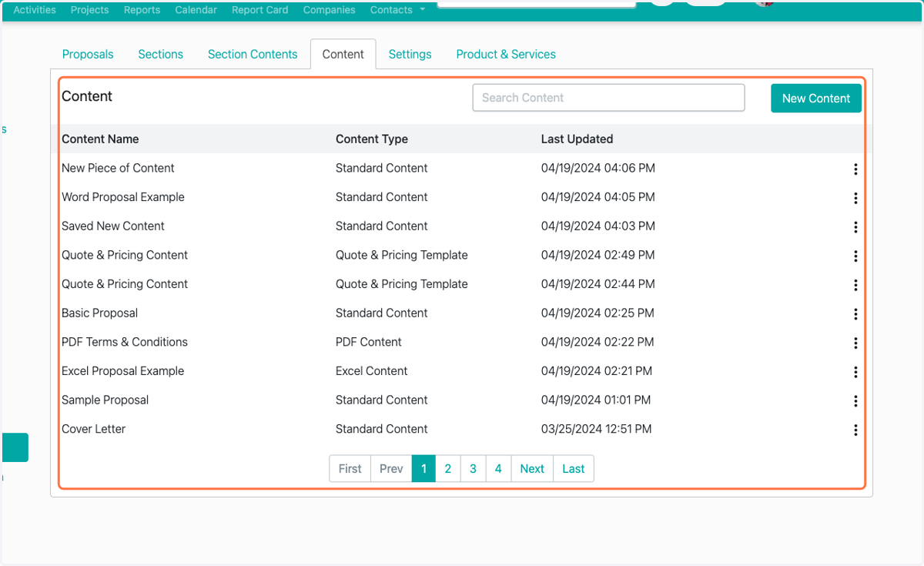
Task: Select the Content tab
Action: (343, 54)
